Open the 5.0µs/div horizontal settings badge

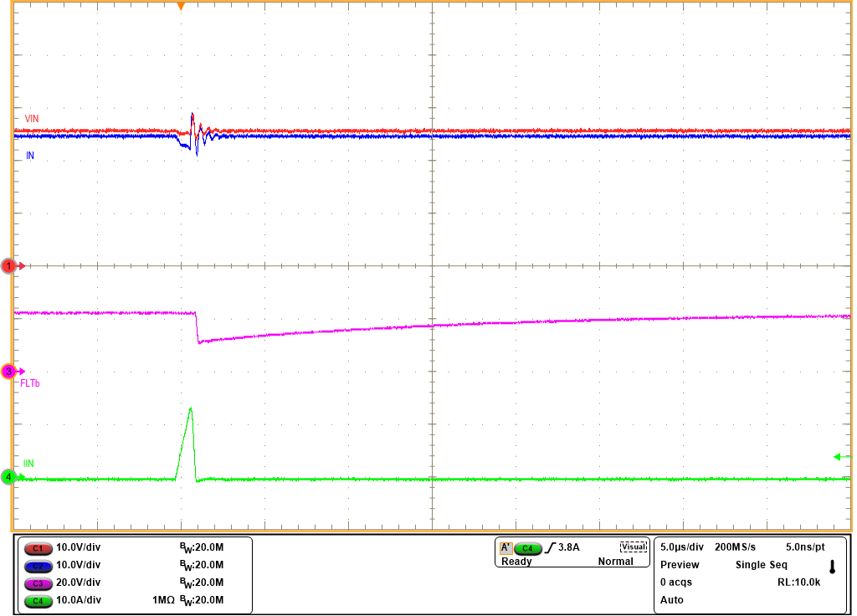pos(680,545)
